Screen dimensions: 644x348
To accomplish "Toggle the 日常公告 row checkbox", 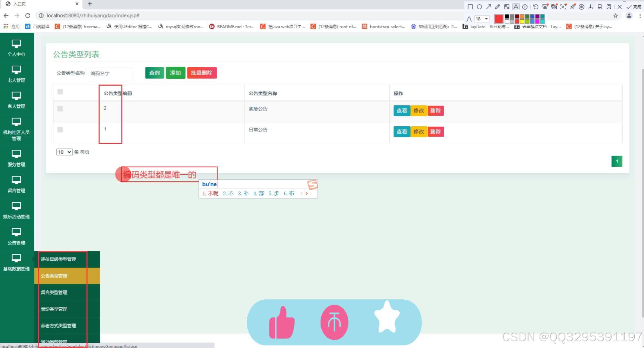I will (60, 130).
